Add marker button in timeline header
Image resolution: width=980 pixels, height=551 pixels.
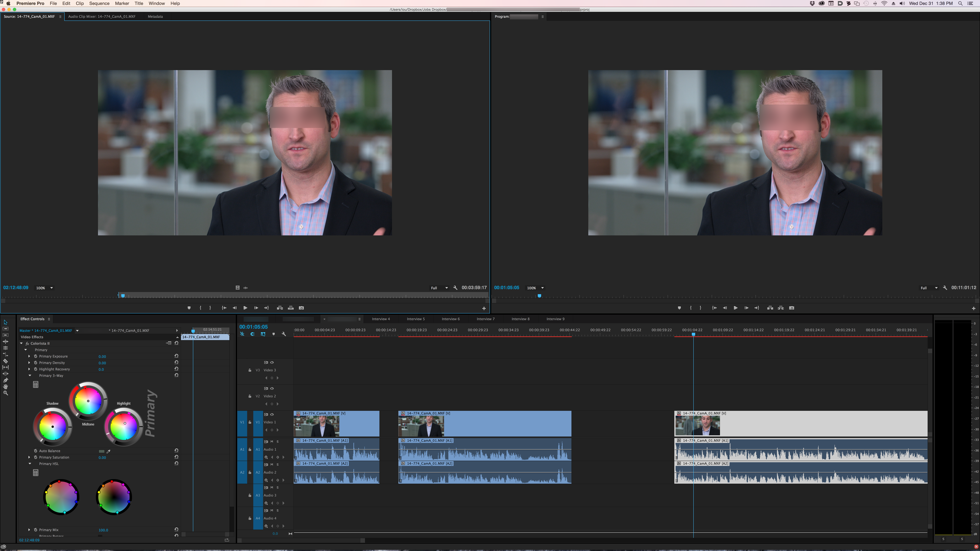(x=273, y=334)
